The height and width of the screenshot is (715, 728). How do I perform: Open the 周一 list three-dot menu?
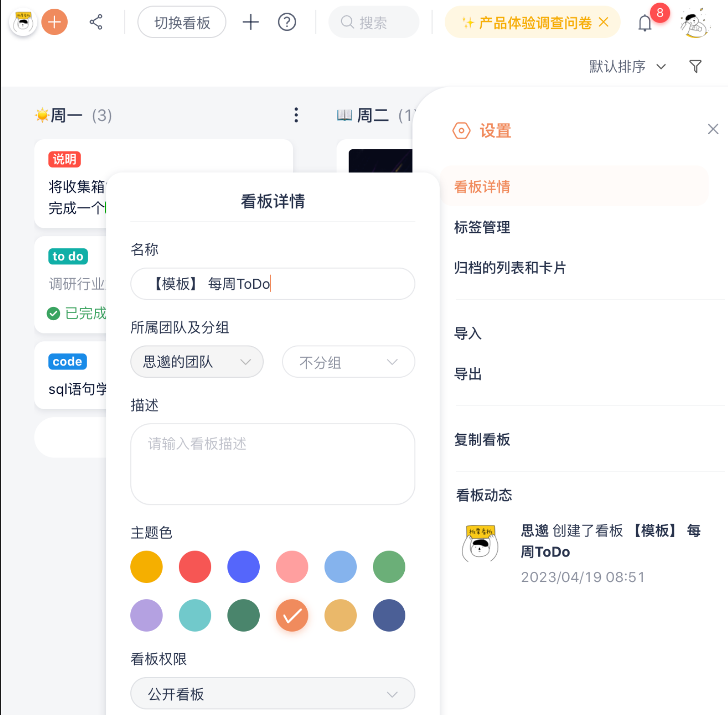pyautogui.click(x=296, y=115)
